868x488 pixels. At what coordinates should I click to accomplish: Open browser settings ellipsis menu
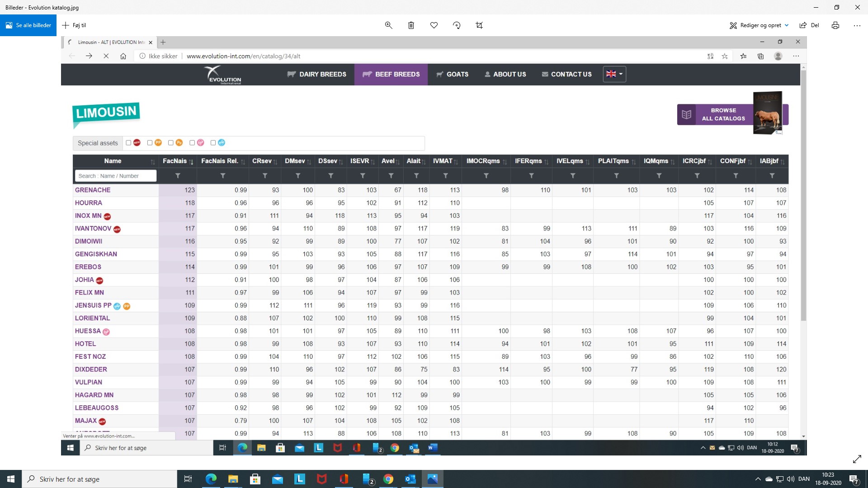pos(796,56)
